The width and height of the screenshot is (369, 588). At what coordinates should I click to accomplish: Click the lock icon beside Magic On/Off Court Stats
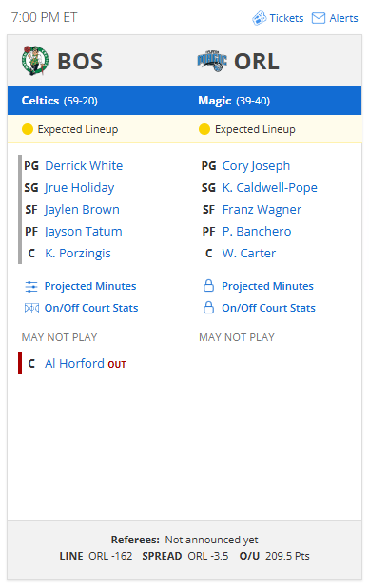[x=208, y=308]
